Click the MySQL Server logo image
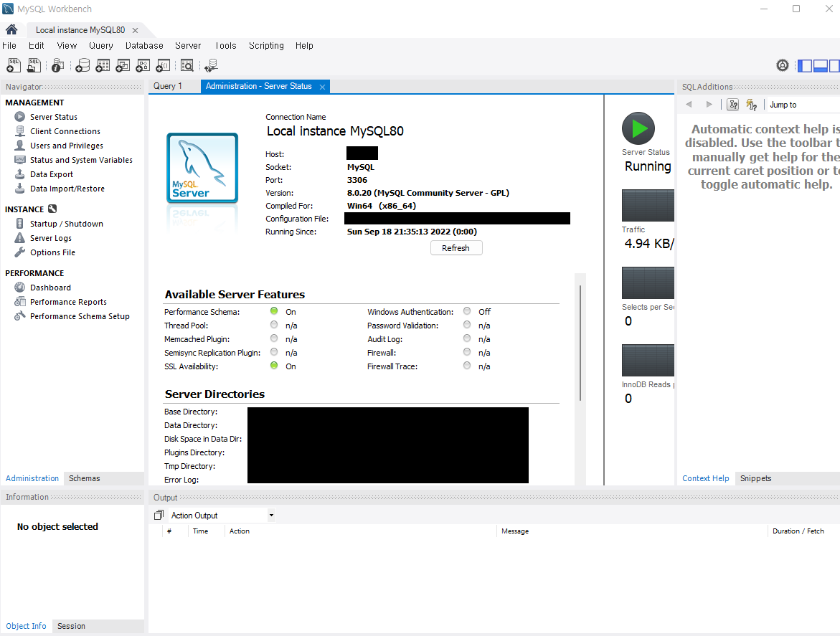Image resolution: width=840 pixels, height=636 pixels. 202,168
